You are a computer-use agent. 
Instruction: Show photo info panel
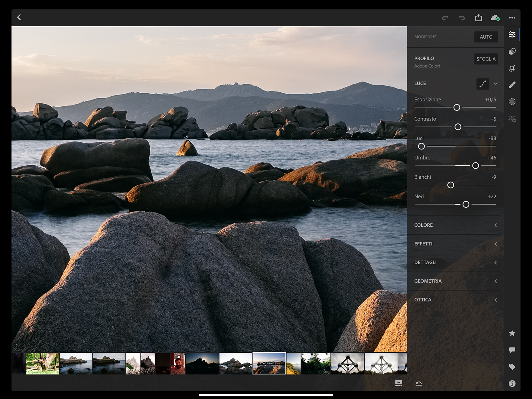512,383
